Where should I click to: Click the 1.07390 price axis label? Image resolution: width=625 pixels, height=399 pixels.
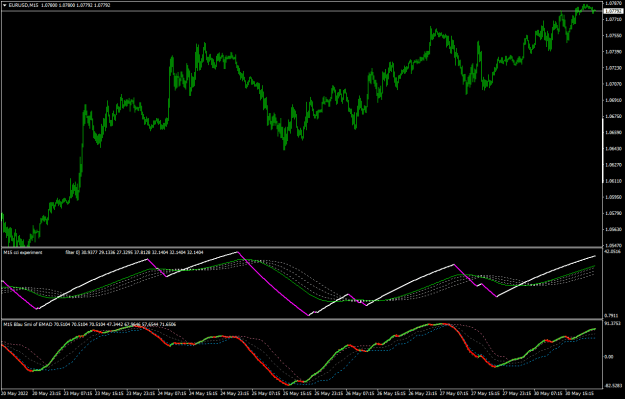pos(614,52)
